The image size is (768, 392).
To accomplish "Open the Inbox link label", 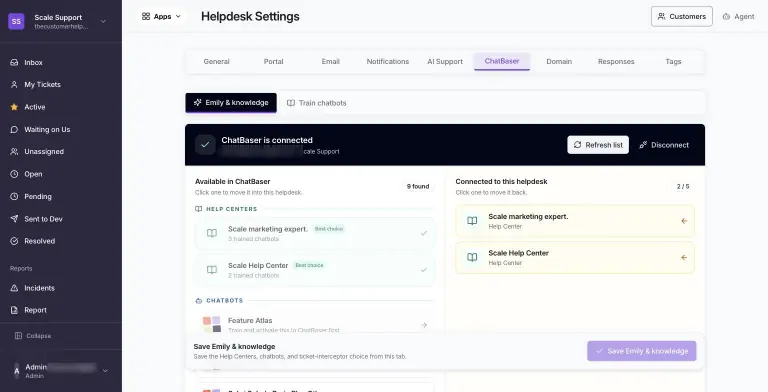I will (33, 62).
